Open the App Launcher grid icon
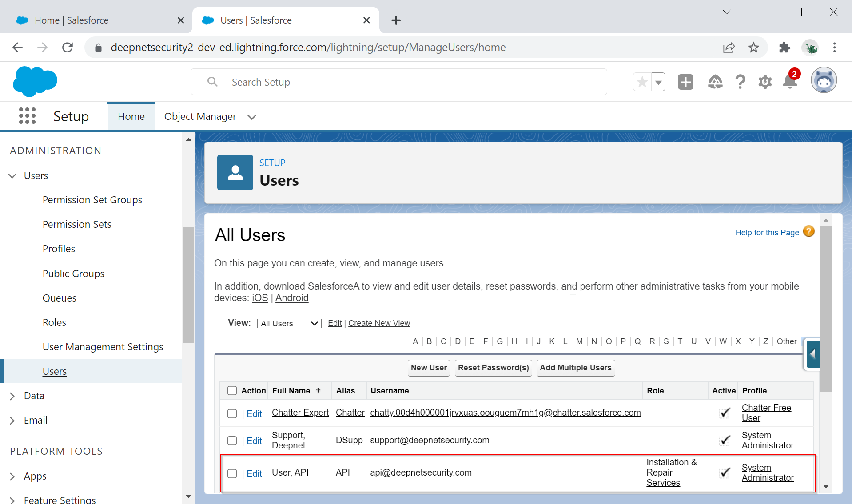The height and width of the screenshot is (504, 852). click(27, 116)
